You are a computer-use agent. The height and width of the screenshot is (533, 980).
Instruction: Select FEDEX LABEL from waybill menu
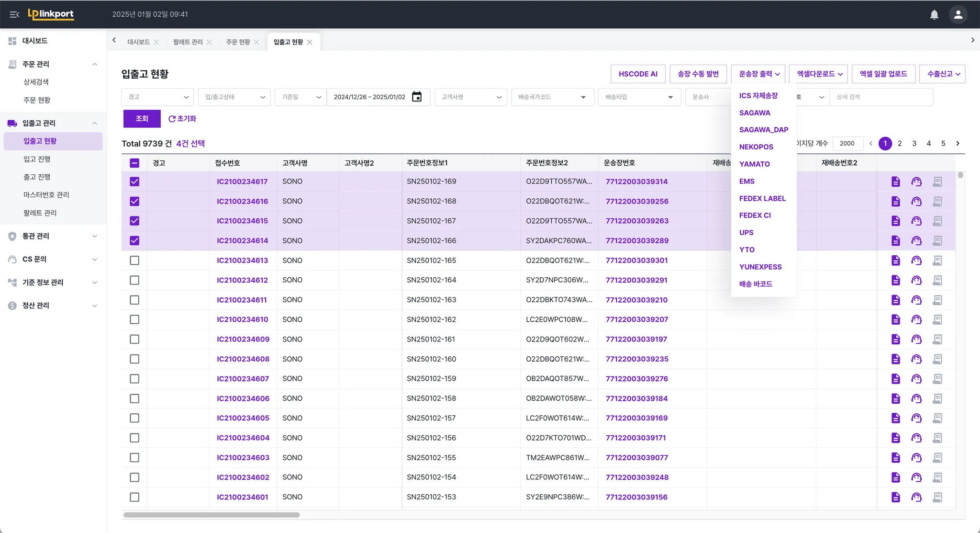[762, 198]
